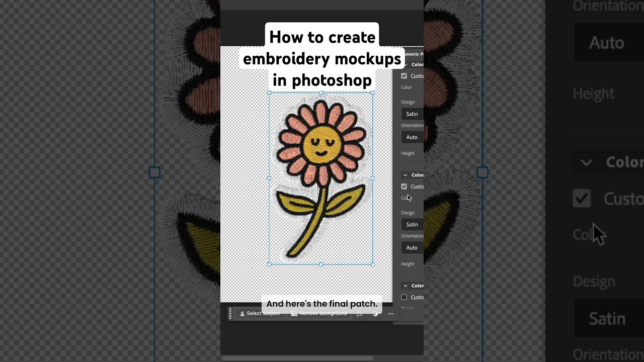Click the bottom-right transform handle of the flower patch
Viewport: 644px width, 362px height.
coord(373,264)
